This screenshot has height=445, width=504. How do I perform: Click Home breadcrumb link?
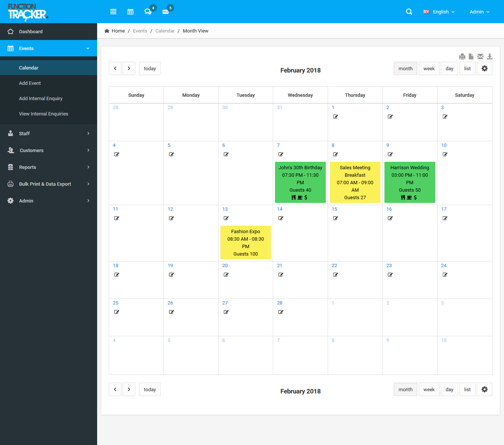click(x=118, y=31)
